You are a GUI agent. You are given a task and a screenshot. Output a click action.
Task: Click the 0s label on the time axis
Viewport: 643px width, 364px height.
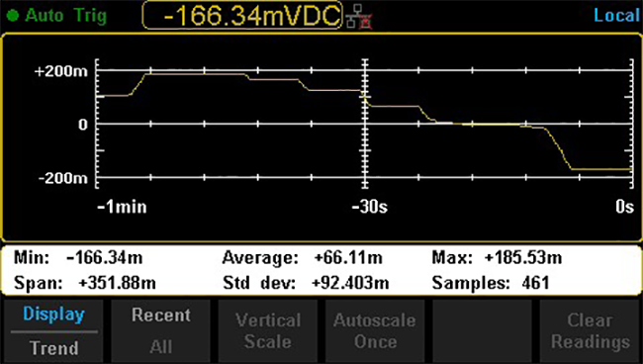(624, 207)
